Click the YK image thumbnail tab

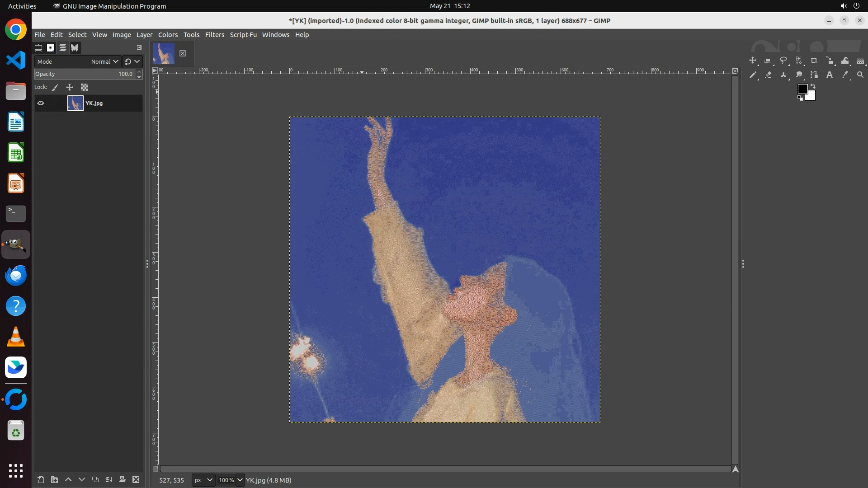164,53
